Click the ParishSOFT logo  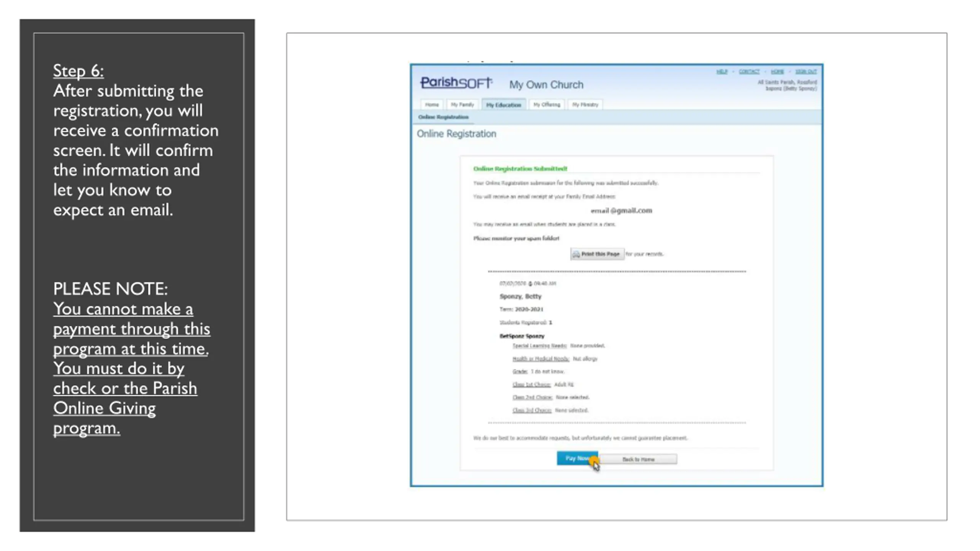point(456,82)
